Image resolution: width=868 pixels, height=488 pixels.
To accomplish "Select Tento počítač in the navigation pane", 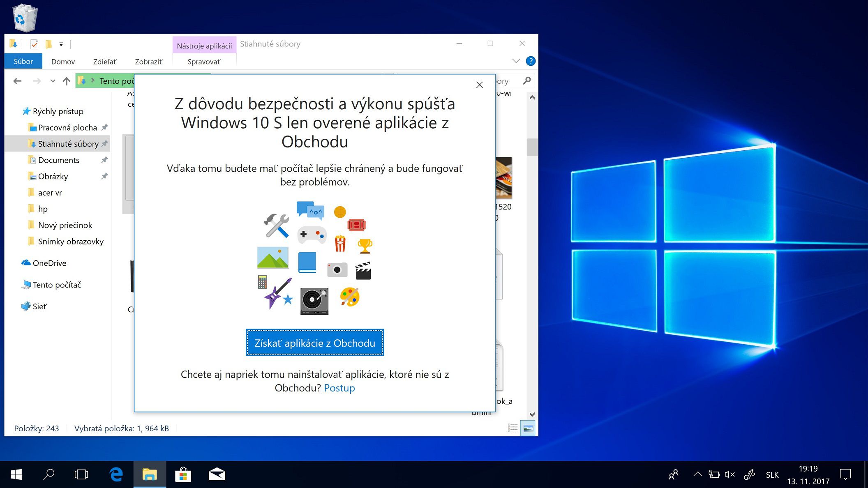I will tap(57, 285).
